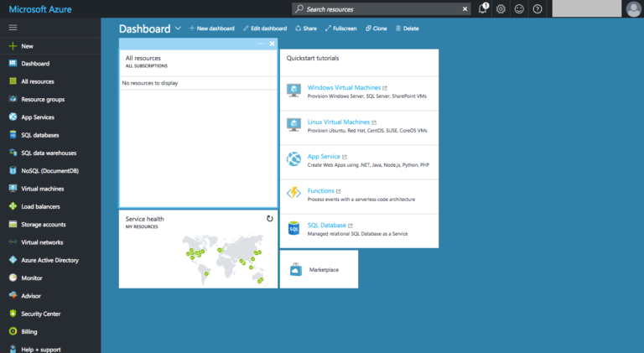
Task: Click the Billing circle icon
Action: [13, 331]
